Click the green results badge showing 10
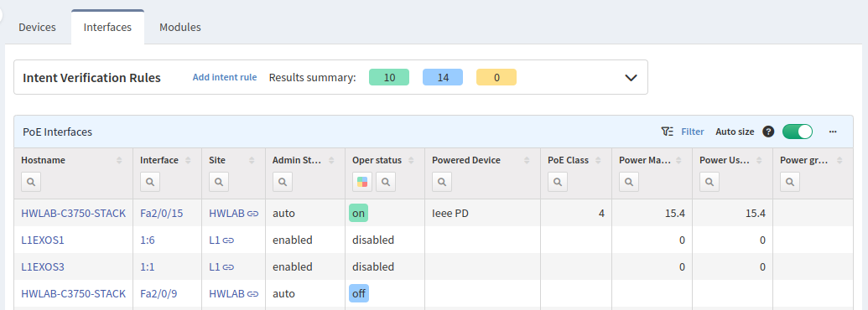The height and width of the screenshot is (310, 868). (x=389, y=77)
